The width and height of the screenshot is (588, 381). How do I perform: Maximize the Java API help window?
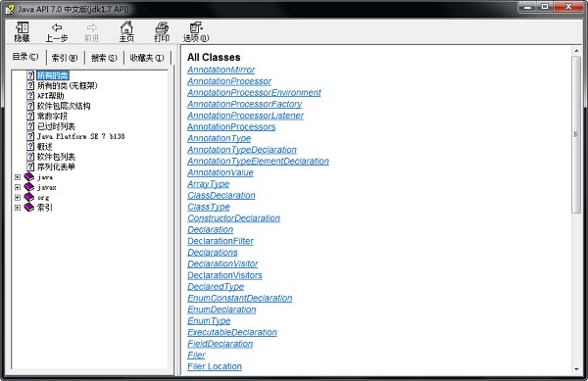pyautogui.click(x=545, y=7)
